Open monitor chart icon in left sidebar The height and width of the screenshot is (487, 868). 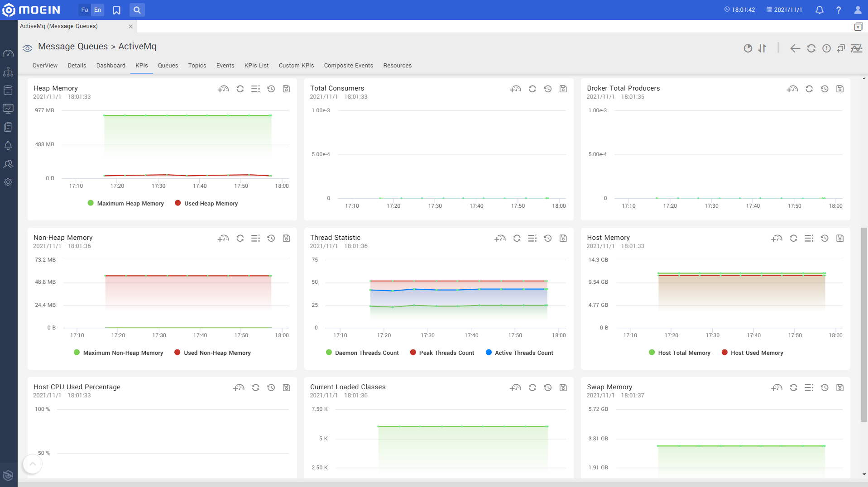[x=8, y=109]
